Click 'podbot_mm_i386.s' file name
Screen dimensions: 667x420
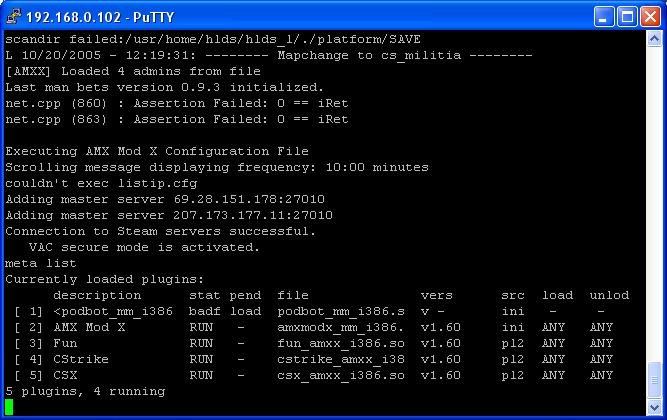[341, 311]
